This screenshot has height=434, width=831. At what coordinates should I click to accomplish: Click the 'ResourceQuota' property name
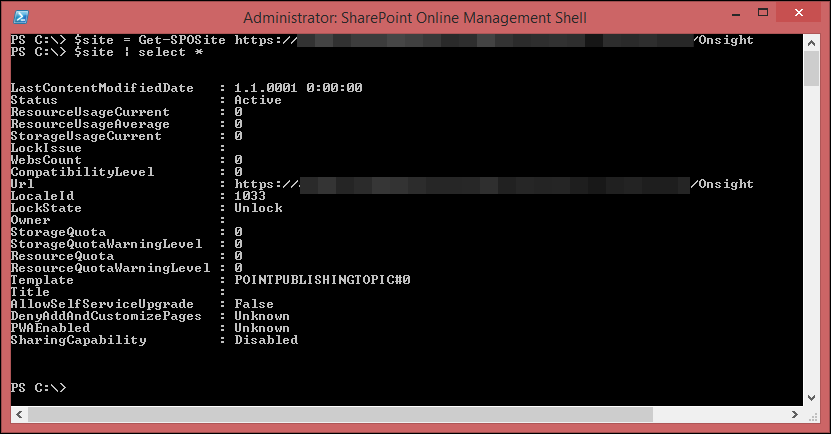tap(62, 256)
